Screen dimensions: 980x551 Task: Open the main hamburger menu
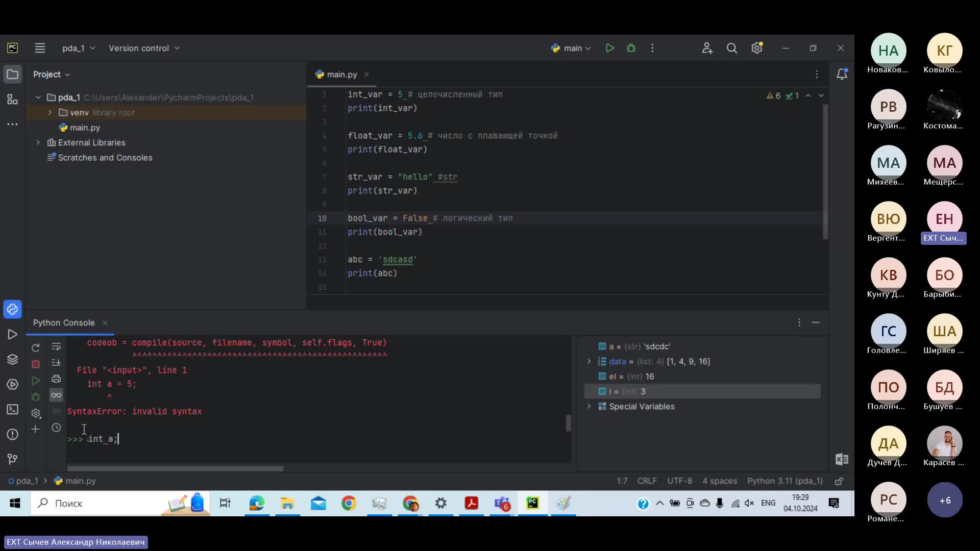(x=40, y=48)
